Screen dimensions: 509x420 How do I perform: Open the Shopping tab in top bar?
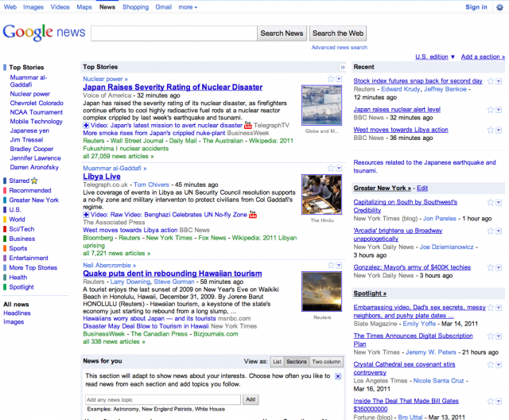click(135, 7)
